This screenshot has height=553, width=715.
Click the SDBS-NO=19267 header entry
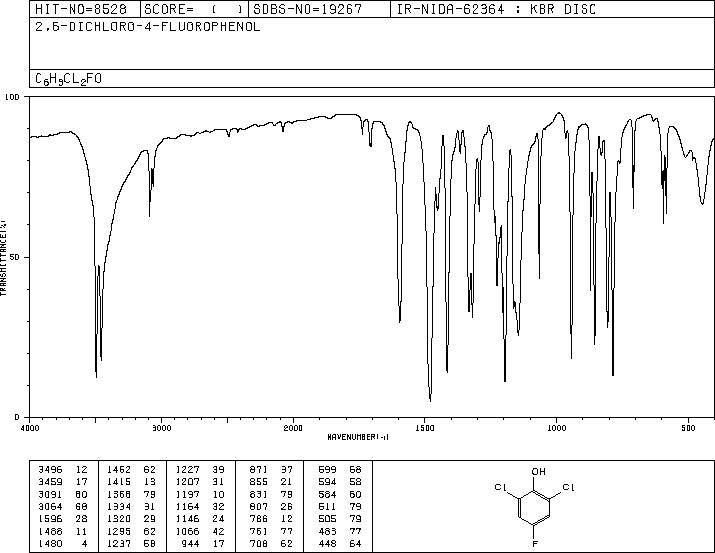[308, 9]
